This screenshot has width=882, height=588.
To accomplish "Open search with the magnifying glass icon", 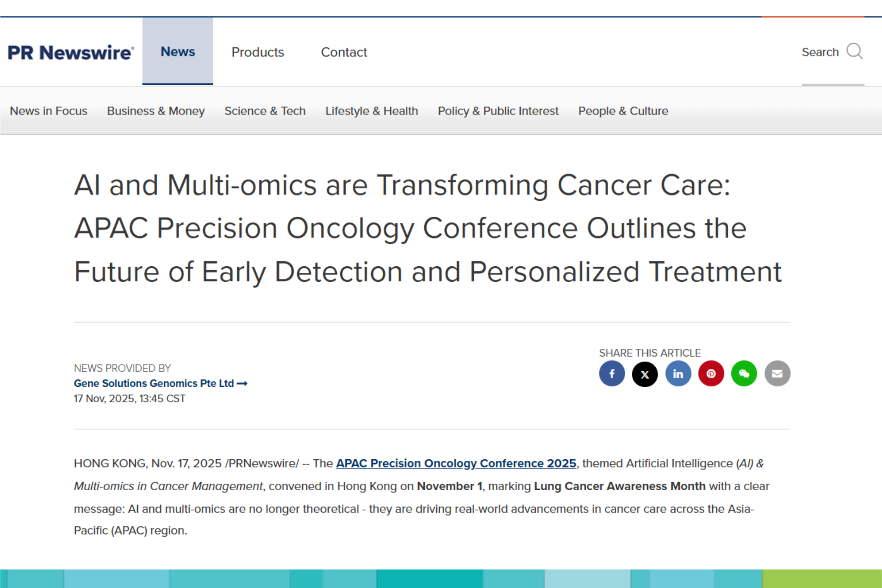I will coord(855,51).
